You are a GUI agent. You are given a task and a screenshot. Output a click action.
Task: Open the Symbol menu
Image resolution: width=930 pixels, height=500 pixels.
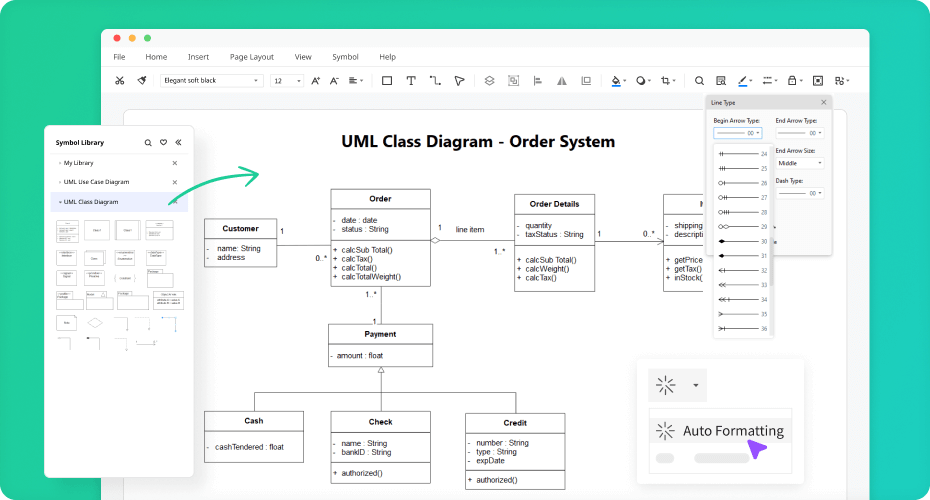(x=345, y=57)
